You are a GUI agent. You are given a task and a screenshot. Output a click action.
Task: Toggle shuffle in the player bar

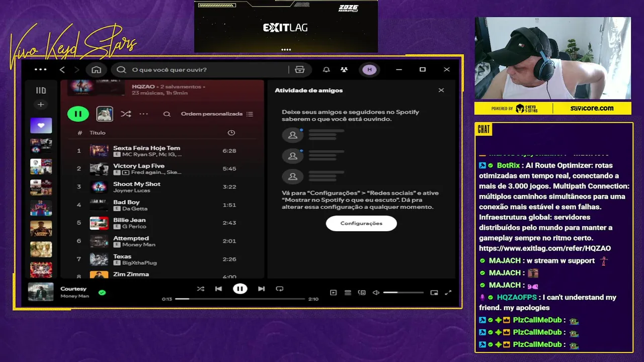[x=201, y=289]
